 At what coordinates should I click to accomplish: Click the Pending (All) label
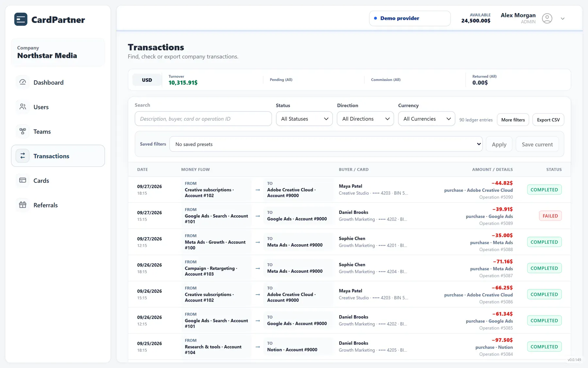coord(281,79)
